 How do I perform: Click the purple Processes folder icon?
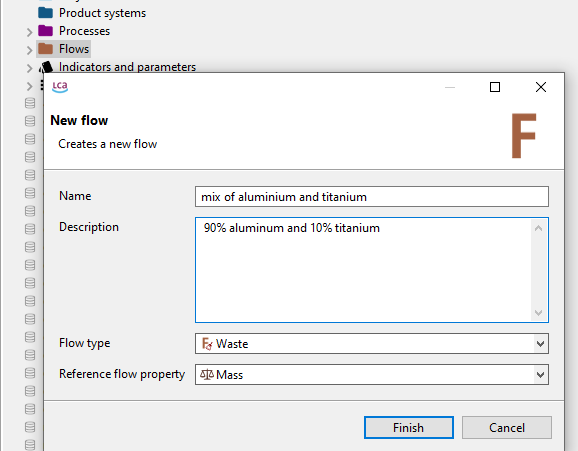[45, 31]
